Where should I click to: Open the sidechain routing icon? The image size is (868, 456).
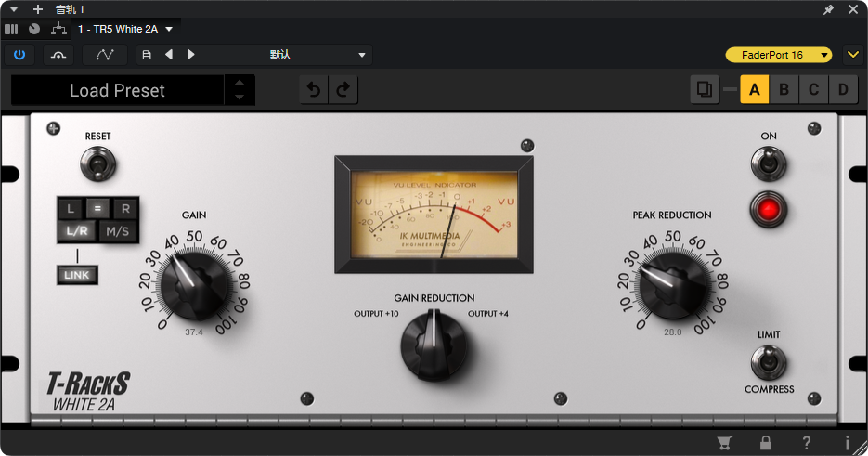click(x=58, y=55)
